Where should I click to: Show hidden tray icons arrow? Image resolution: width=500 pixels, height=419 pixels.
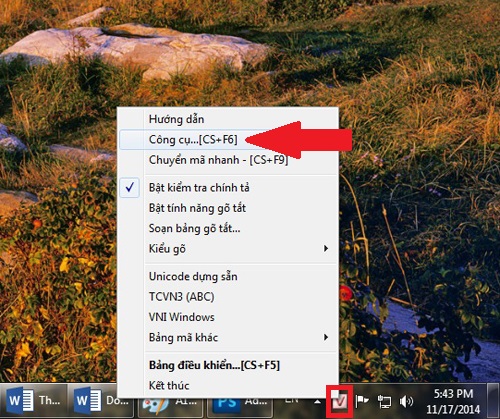317,402
